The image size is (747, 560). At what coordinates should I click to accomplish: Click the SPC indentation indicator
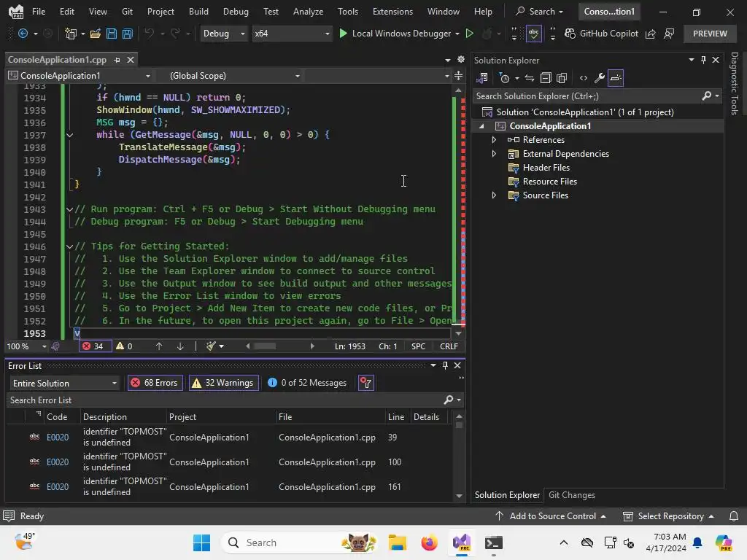pyautogui.click(x=418, y=346)
